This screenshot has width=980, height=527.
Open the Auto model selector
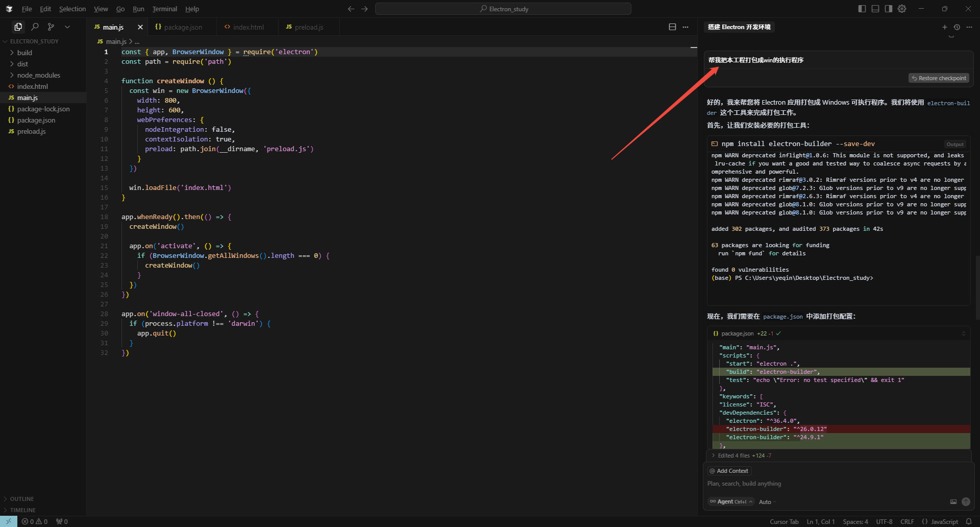coord(767,502)
